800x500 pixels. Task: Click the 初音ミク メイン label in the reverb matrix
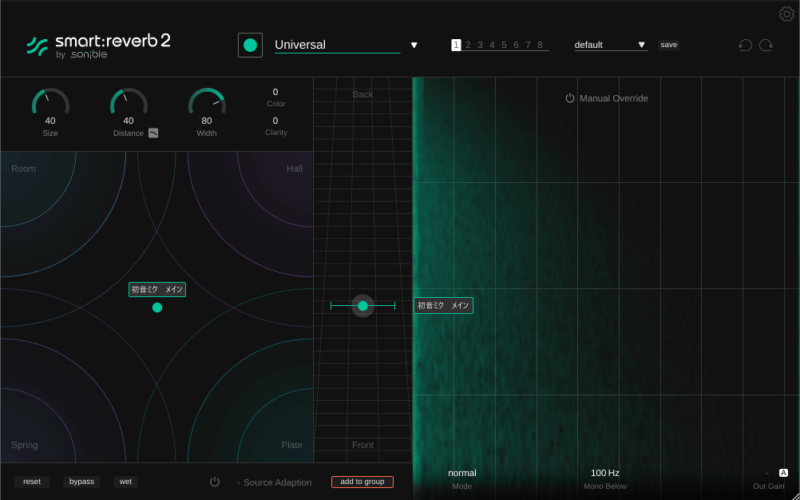tap(157, 290)
